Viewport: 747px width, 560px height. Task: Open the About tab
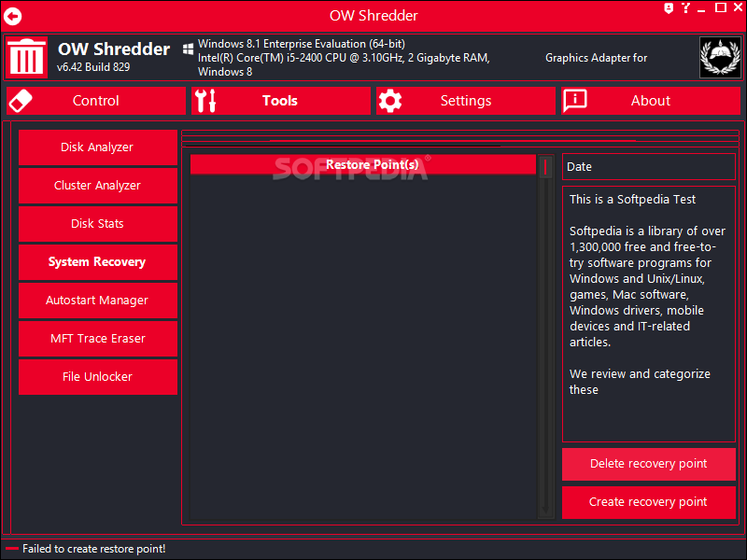click(651, 101)
